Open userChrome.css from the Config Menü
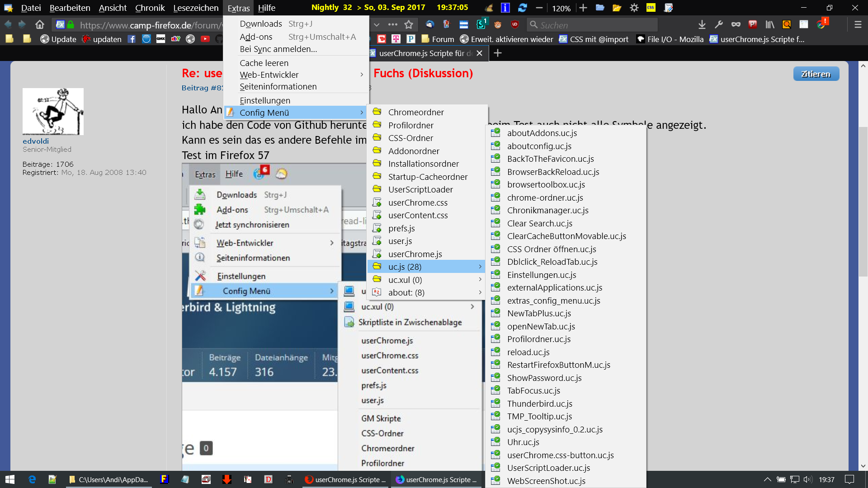Viewport: 868px width, 488px height. (418, 202)
